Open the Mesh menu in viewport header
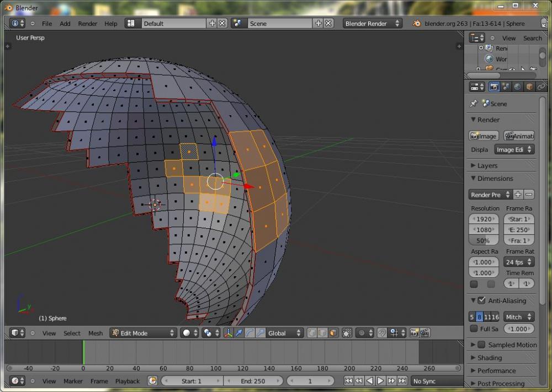The width and height of the screenshot is (552, 392). pyautogui.click(x=95, y=333)
